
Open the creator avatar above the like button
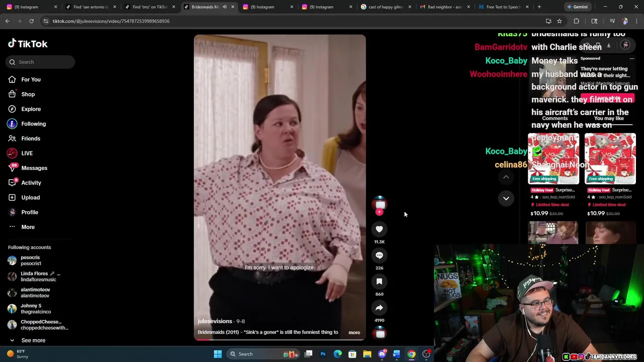pos(379,204)
